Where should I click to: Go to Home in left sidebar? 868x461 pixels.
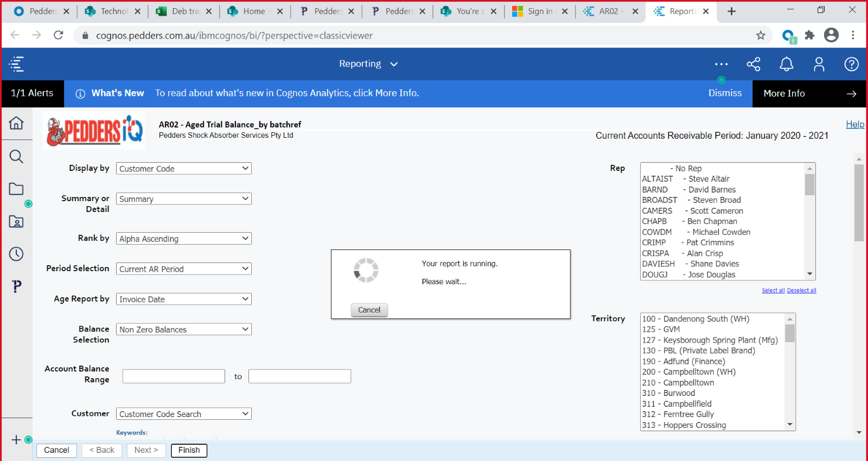16,123
